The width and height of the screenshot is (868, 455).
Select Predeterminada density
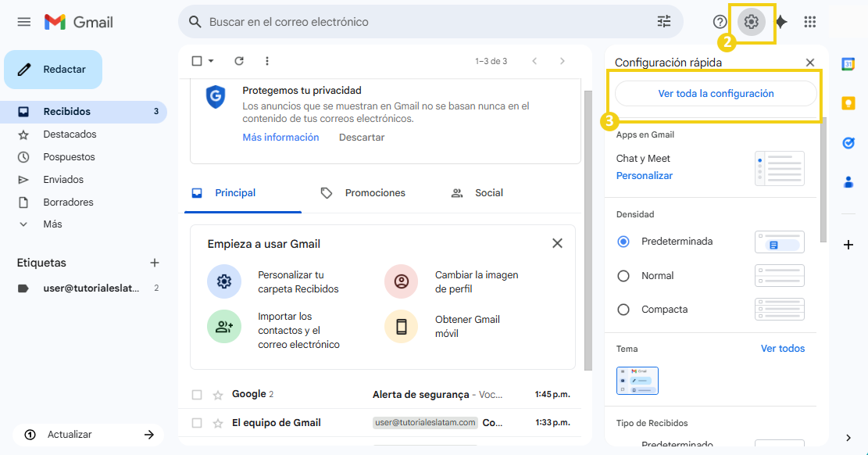[x=623, y=242]
